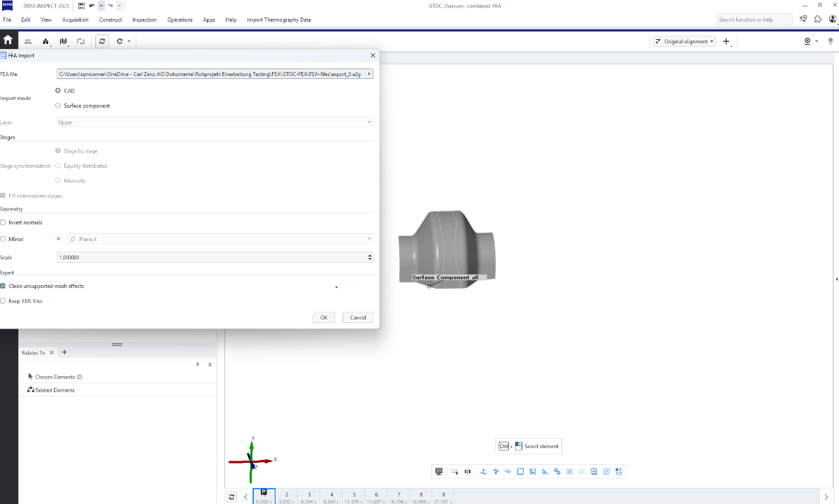Viewport: 839px width, 504px height.
Task: Click the monitor icon in the 3D view toolbar
Action: [x=439, y=472]
